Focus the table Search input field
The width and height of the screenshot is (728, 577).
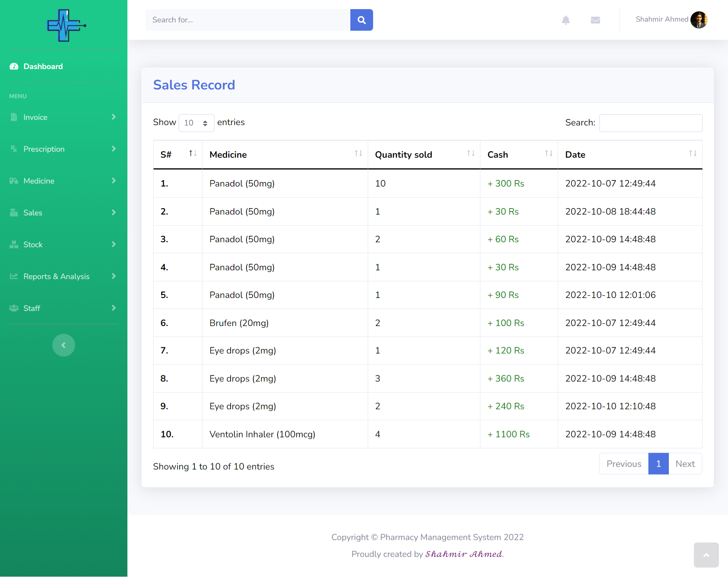click(x=651, y=123)
